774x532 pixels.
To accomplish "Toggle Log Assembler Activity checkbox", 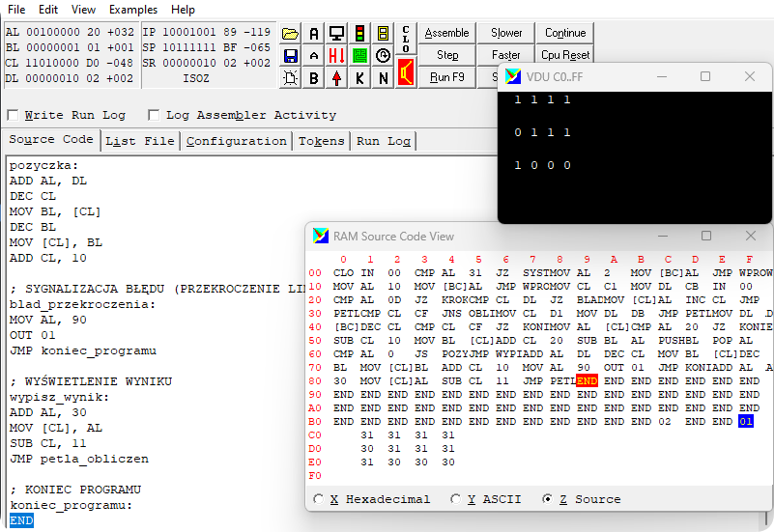I will pos(154,115).
